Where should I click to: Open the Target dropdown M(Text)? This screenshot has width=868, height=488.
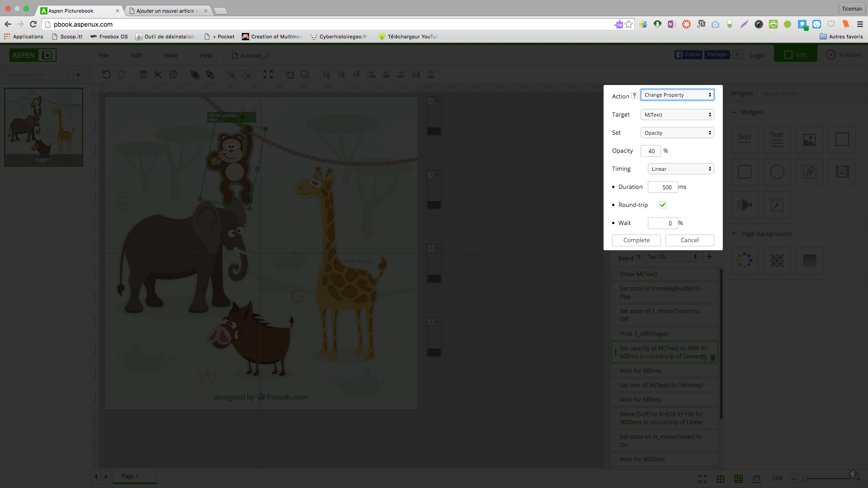677,114
